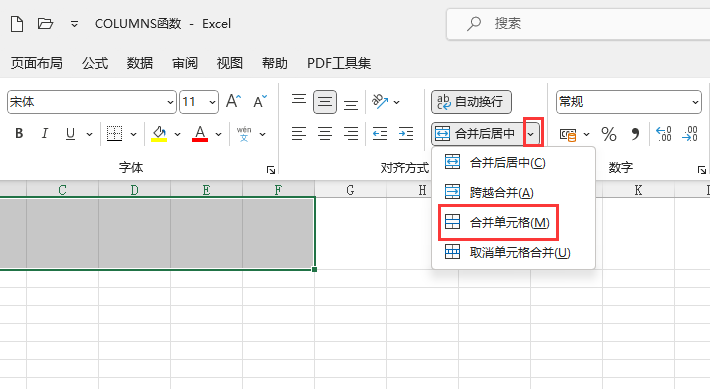Open the number format dropdown showing 常规
Viewport: 710px width, 389px height.
pyautogui.click(x=629, y=102)
